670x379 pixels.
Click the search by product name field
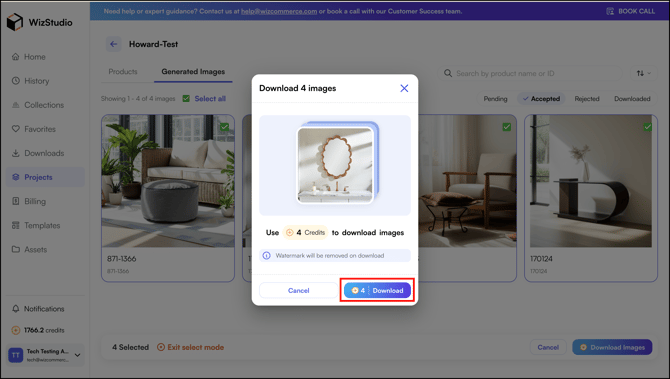coord(530,73)
